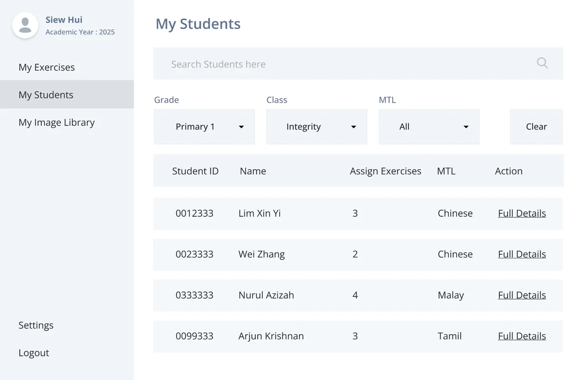588x380 pixels.
Task: Open Full Details for Wei Zhang
Action: pyautogui.click(x=522, y=254)
